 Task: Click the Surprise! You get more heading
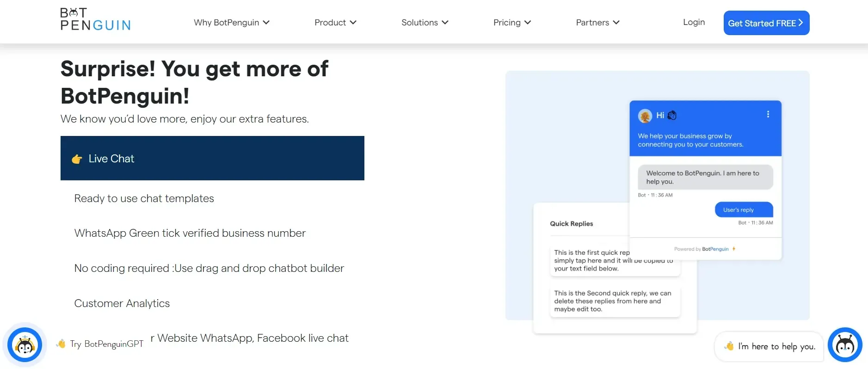coord(194,82)
